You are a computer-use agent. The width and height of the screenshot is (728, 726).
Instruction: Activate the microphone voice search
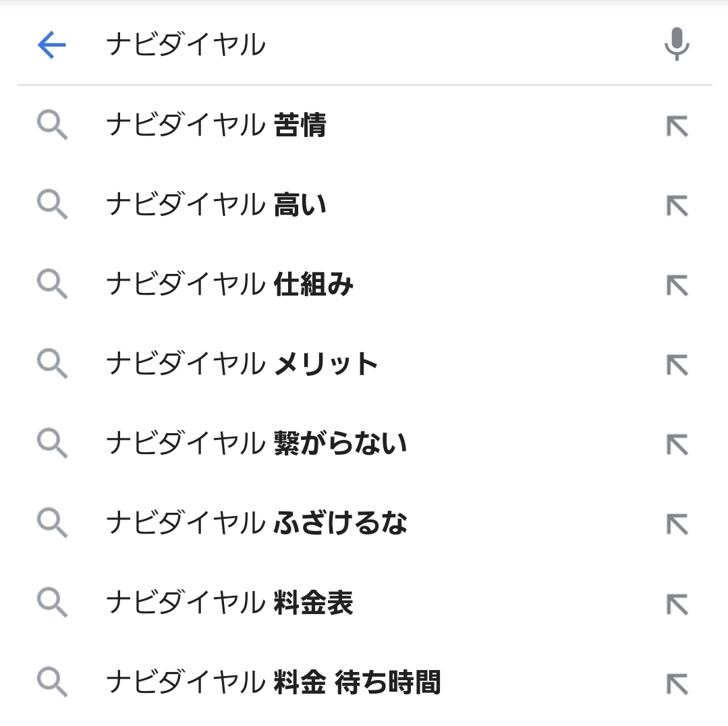click(676, 45)
